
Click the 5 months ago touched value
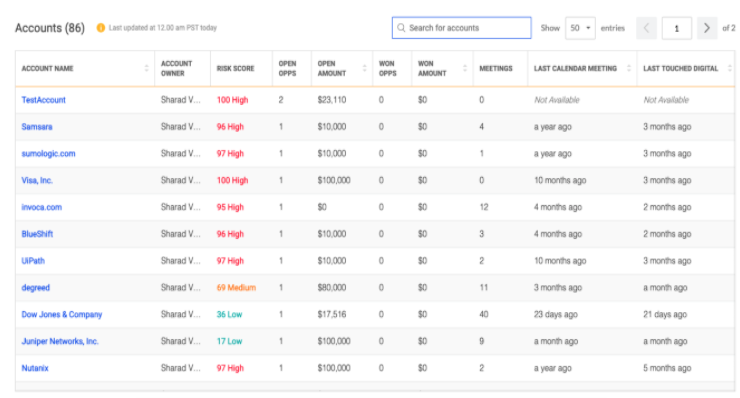[x=667, y=368]
